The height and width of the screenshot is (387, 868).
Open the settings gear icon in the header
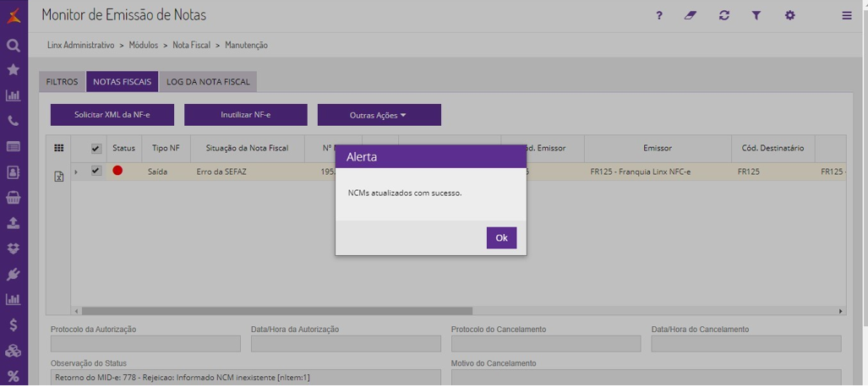[790, 15]
